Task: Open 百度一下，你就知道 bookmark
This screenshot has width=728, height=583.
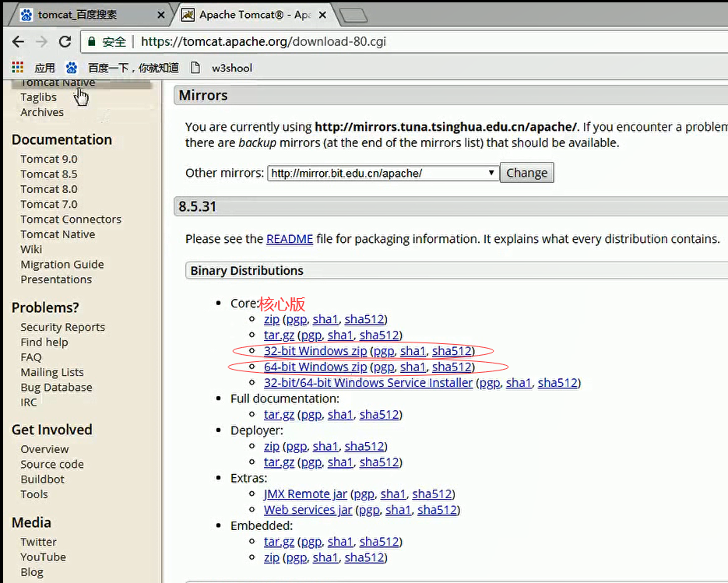Action: (x=133, y=68)
